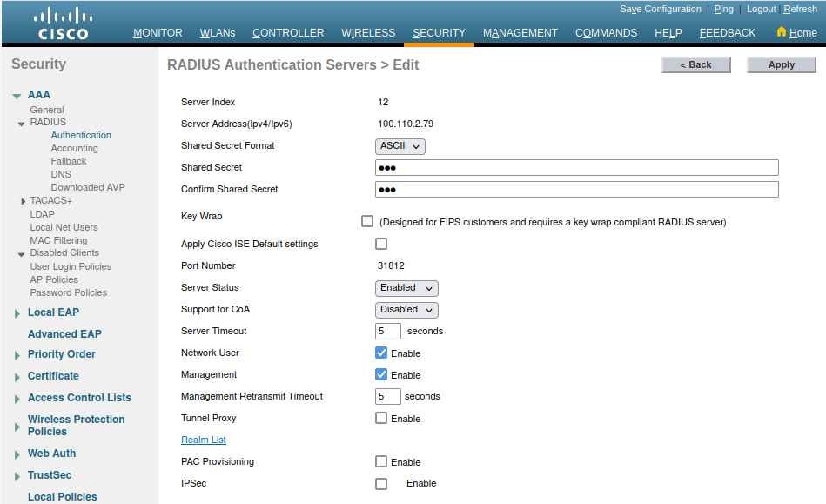Expand the Local EAP section

pyautogui.click(x=17, y=313)
